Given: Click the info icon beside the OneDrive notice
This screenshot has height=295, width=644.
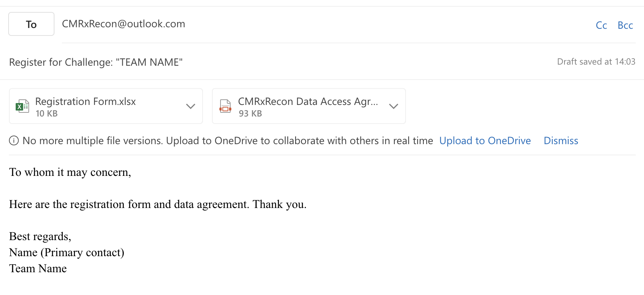Looking at the screenshot, I should [14, 141].
